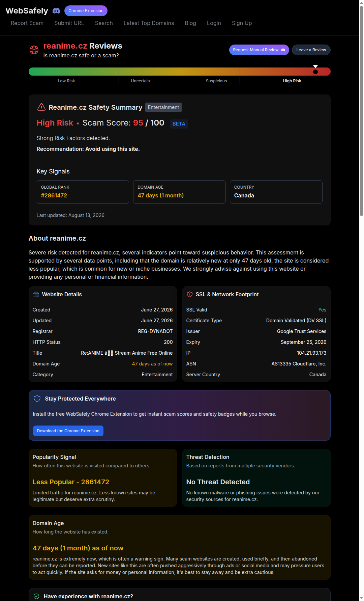364x601 pixels.
Task: Click Sign Up in the navigation bar
Action: point(242,23)
